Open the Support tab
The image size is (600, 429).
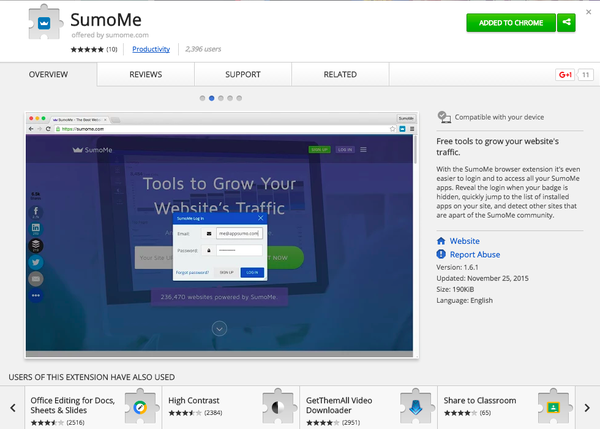tap(243, 74)
